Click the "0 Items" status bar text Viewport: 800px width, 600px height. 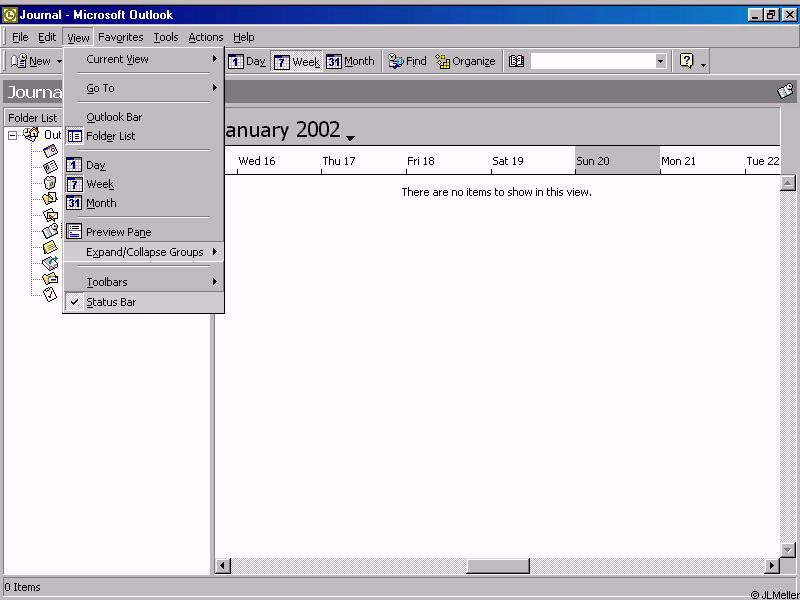tap(22, 587)
